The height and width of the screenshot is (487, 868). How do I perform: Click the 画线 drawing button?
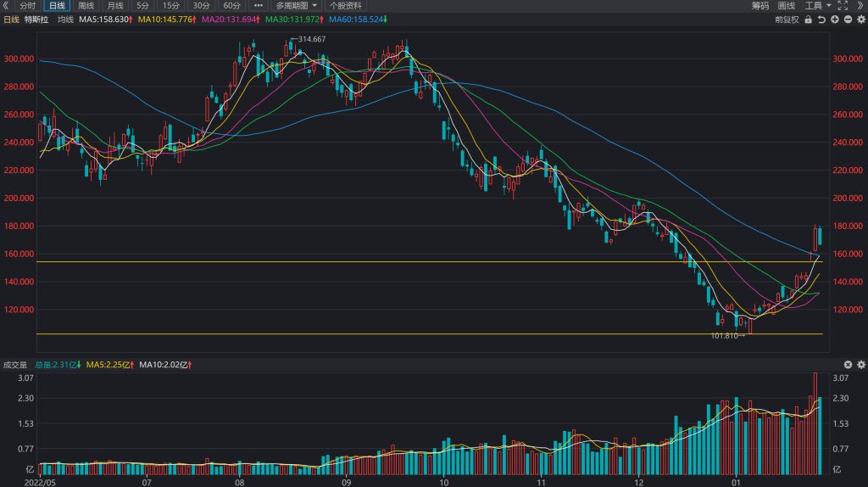(786, 6)
